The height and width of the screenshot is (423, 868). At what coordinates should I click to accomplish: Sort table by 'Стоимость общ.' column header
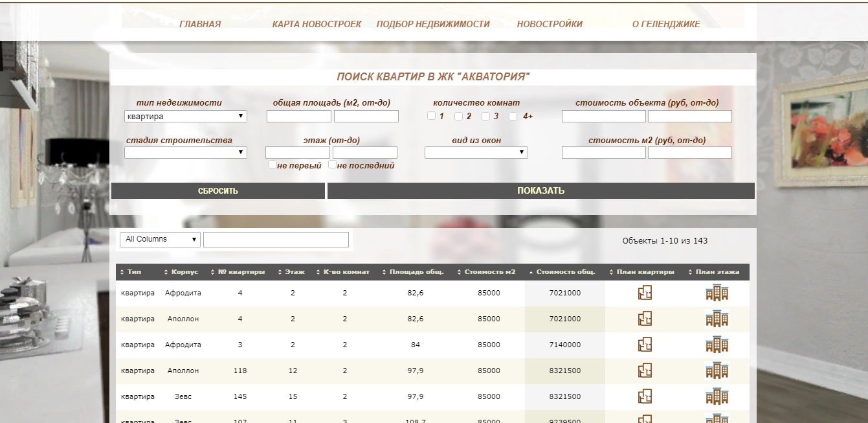pos(565,272)
